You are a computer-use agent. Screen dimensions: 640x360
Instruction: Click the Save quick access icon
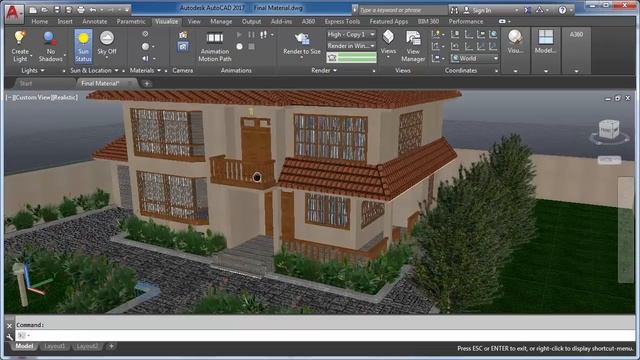[x=57, y=9]
